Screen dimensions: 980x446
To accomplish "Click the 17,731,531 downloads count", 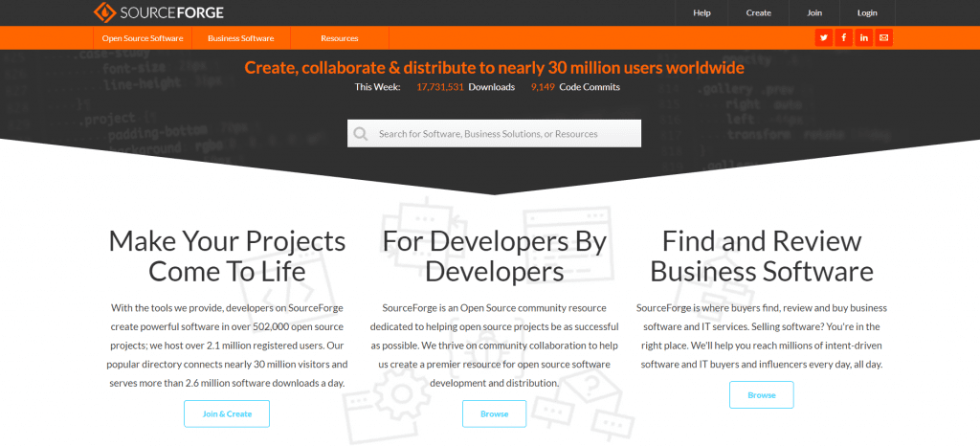I will pos(440,87).
